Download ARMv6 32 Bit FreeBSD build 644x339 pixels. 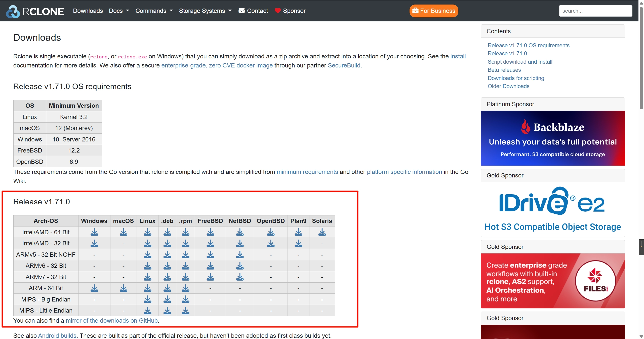tap(210, 266)
